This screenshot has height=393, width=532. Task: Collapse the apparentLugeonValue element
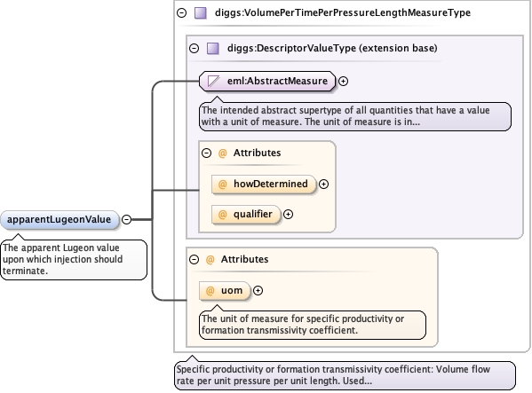(x=126, y=219)
